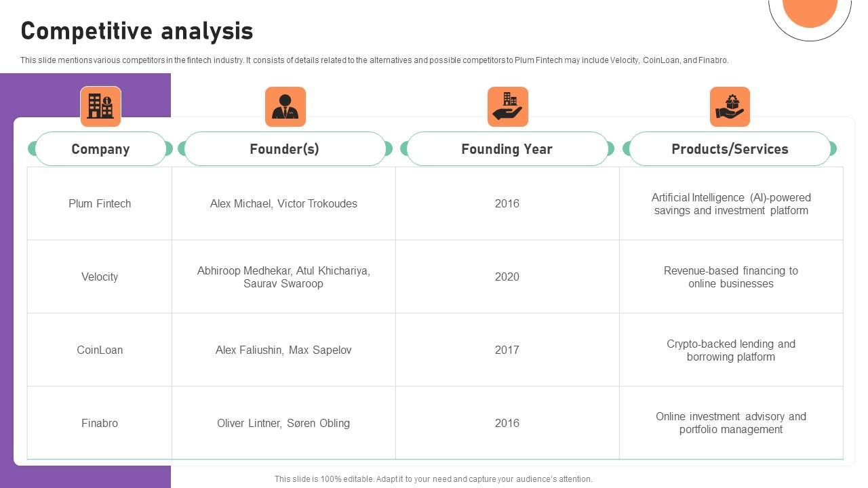Click the Plum Fintech company cell
This screenshot has height=488, width=868.
(100, 203)
